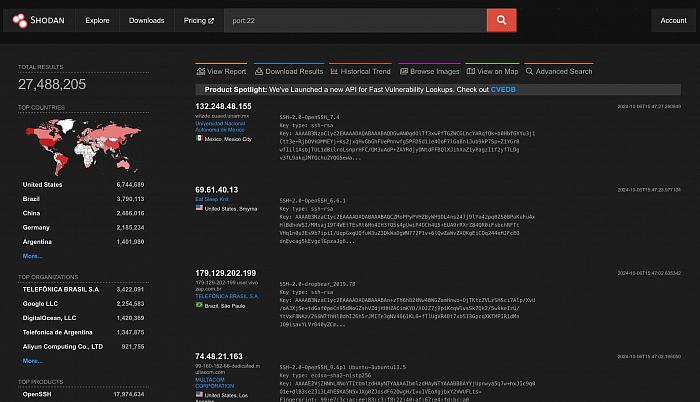Open the Account menu
The height and width of the screenshot is (402, 700).
(673, 21)
